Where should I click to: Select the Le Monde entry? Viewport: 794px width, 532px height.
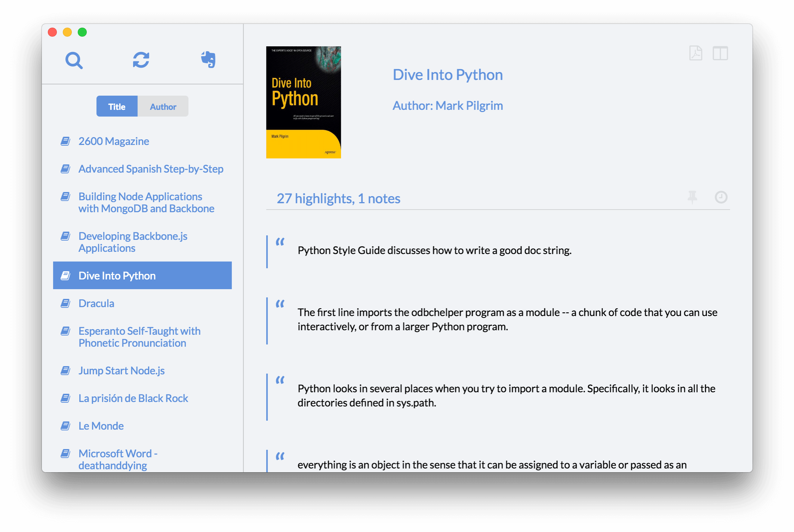(101, 426)
